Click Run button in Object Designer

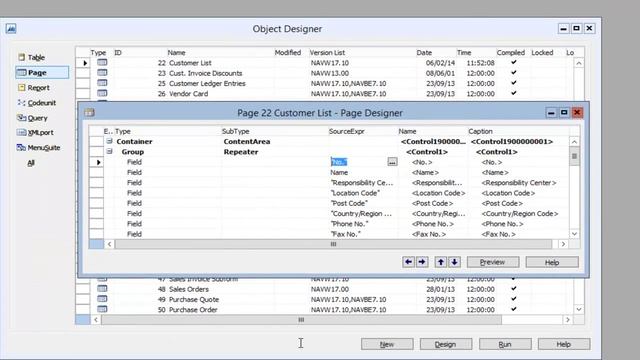[x=505, y=344]
